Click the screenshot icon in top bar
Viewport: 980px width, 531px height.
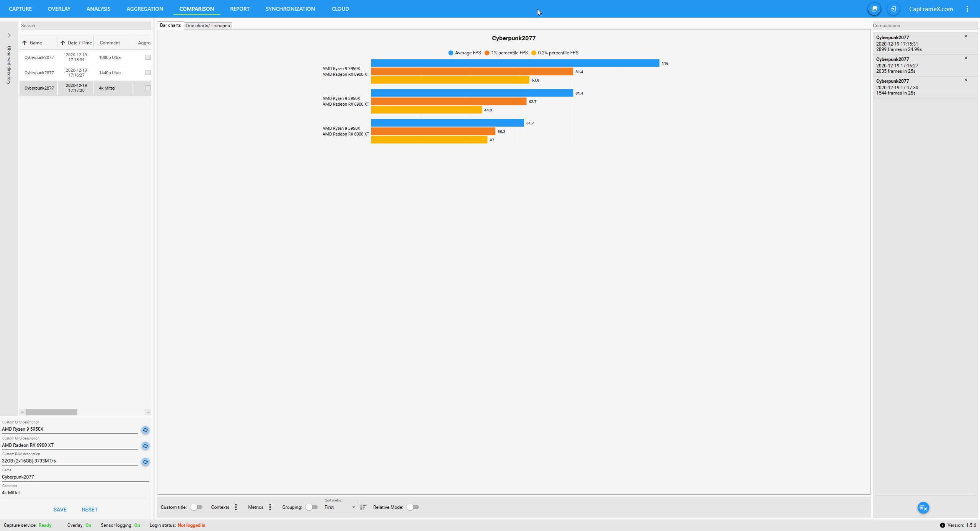tap(874, 9)
